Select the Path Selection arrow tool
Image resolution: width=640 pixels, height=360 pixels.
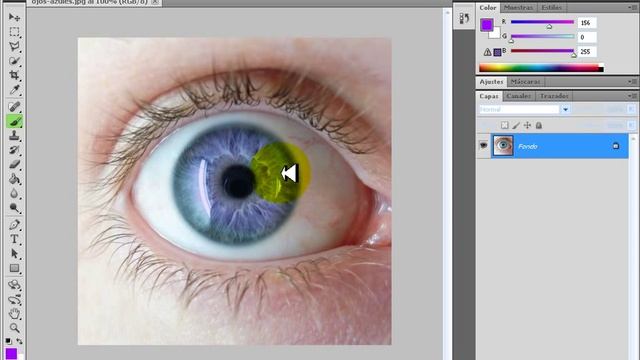click(14, 254)
